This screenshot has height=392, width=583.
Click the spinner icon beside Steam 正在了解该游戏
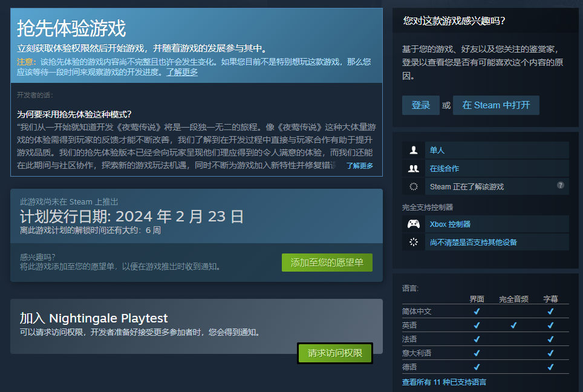[414, 187]
